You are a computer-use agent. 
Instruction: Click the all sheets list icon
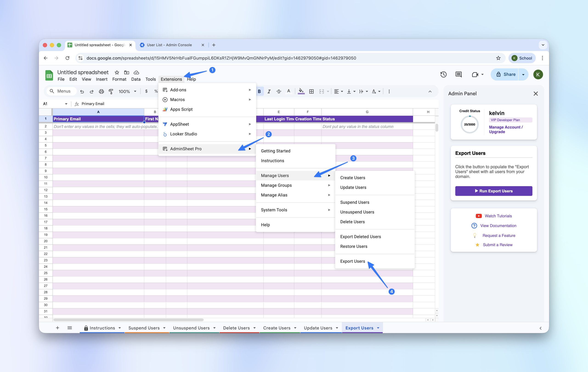(70, 328)
